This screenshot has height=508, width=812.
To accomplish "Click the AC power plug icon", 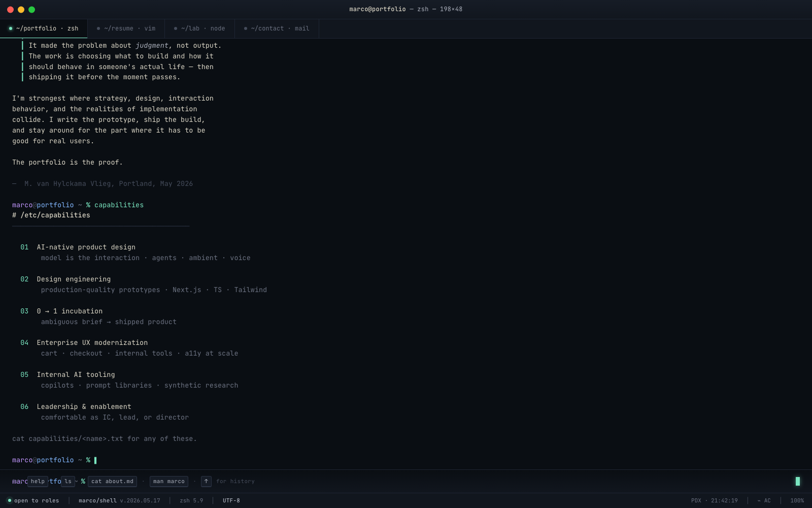I will [x=759, y=501].
